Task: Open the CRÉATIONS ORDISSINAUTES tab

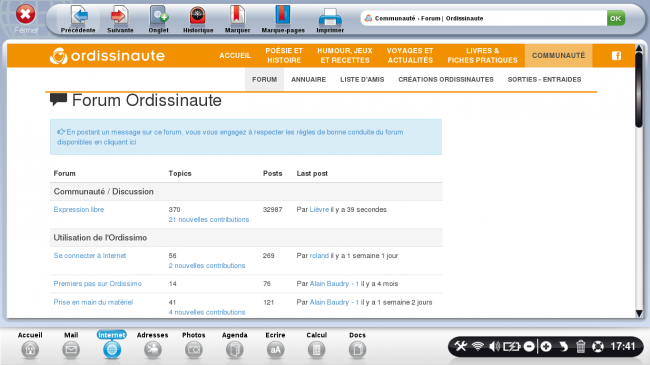Action: (446, 79)
